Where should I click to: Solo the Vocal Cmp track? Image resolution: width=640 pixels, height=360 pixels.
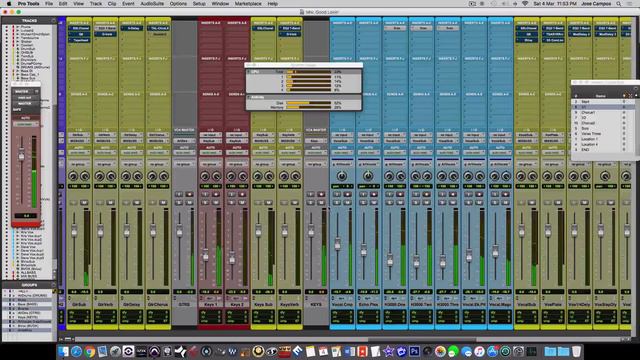[337, 202]
